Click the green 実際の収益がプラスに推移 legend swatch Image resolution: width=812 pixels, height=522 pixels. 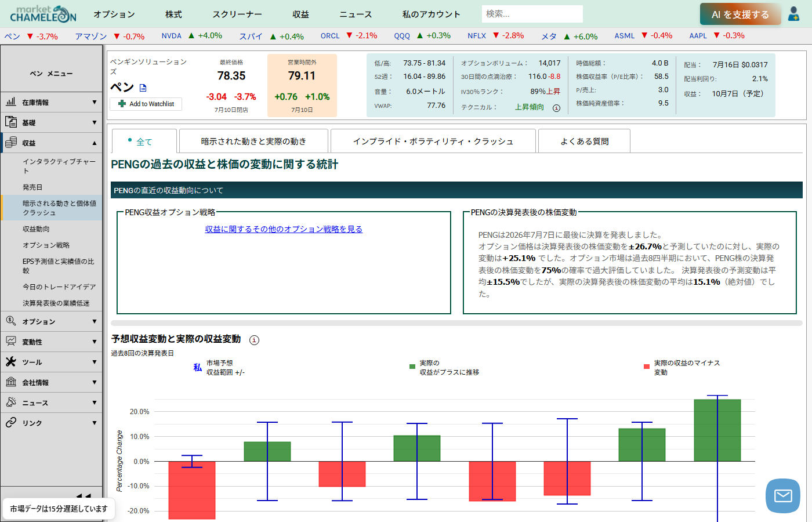click(x=412, y=367)
